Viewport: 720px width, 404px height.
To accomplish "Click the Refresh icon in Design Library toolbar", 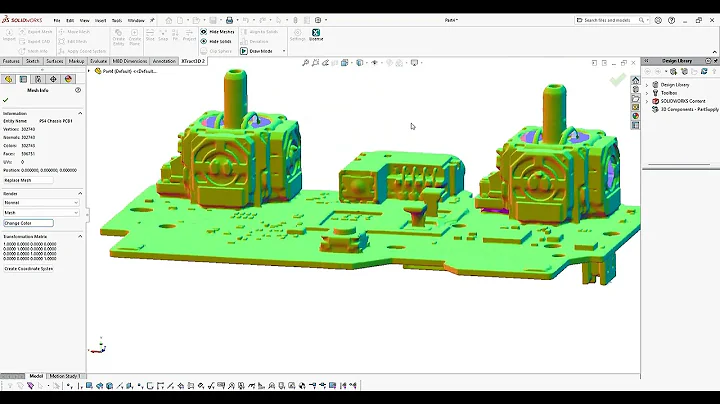I will (x=704, y=72).
